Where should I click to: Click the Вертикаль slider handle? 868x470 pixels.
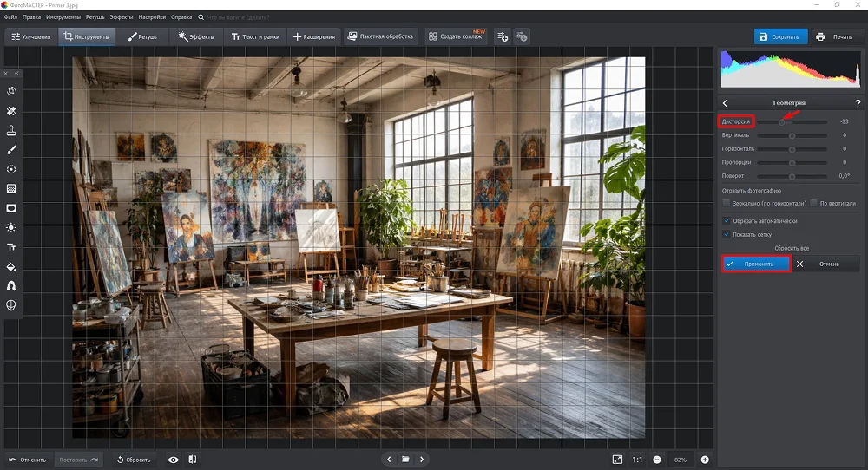coord(792,135)
